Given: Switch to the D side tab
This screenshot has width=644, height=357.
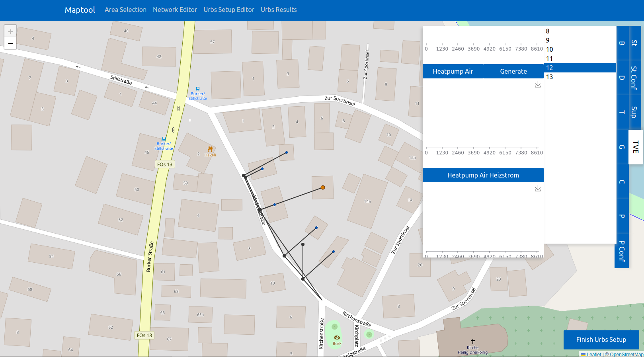Looking at the screenshot, I should point(622,78).
